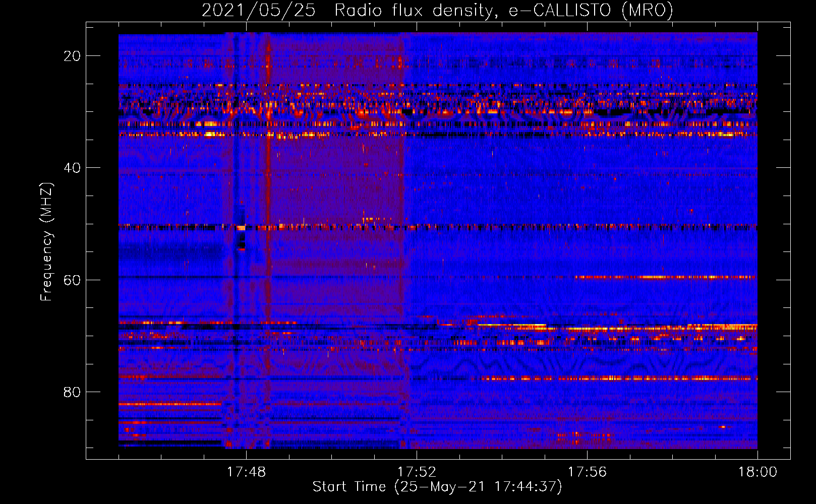Click the 80 MHz frequency tick label

coord(72,392)
